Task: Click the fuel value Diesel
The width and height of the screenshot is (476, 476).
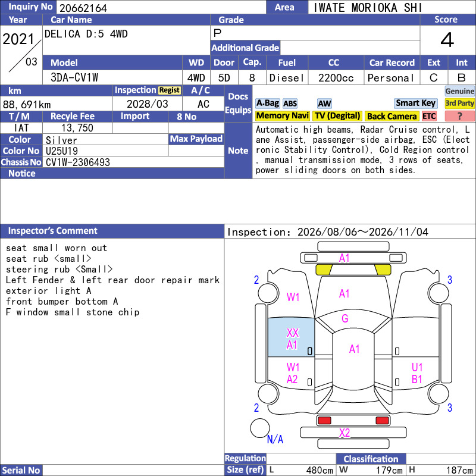Action: (x=287, y=78)
